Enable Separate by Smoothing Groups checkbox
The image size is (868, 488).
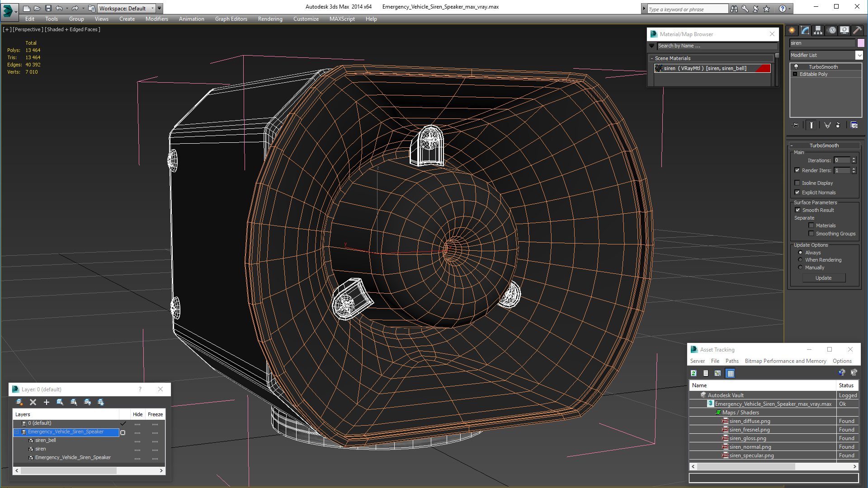tap(811, 234)
